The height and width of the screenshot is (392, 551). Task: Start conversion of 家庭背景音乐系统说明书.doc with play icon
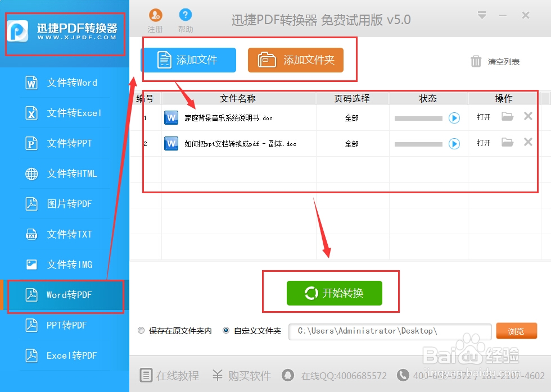pyautogui.click(x=454, y=118)
